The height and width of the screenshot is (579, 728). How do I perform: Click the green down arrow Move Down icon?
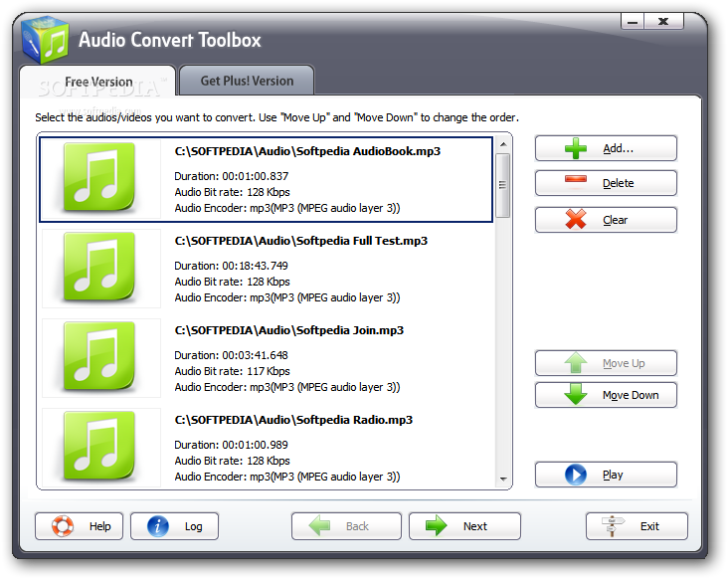click(576, 394)
